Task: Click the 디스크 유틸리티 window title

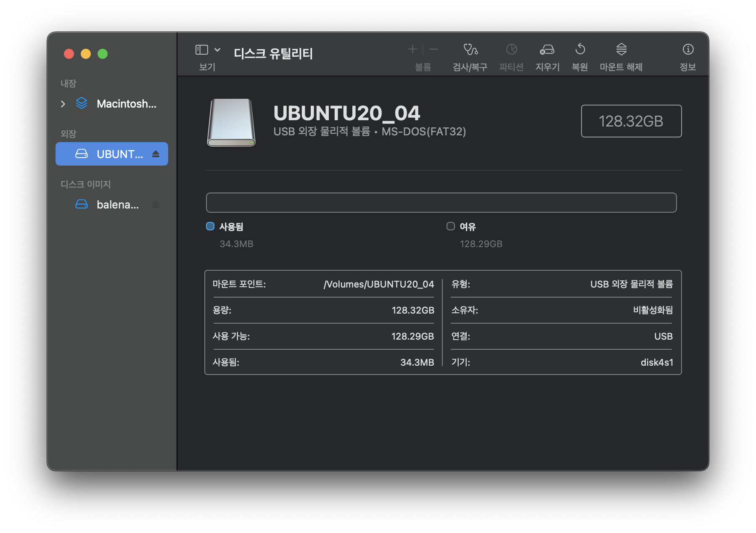Action: pyautogui.click(x=273, y=53)
